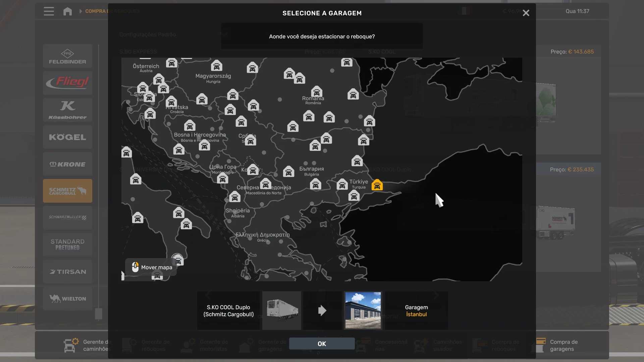Close the garage selection dialog
Screen dimensions: 644x362
[x=526, y=13]
